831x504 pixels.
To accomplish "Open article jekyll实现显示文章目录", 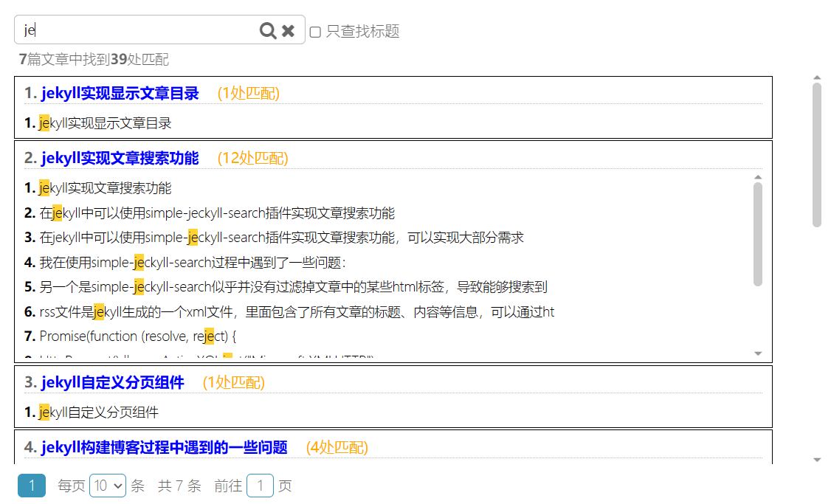I will click(x=120, y=94).
